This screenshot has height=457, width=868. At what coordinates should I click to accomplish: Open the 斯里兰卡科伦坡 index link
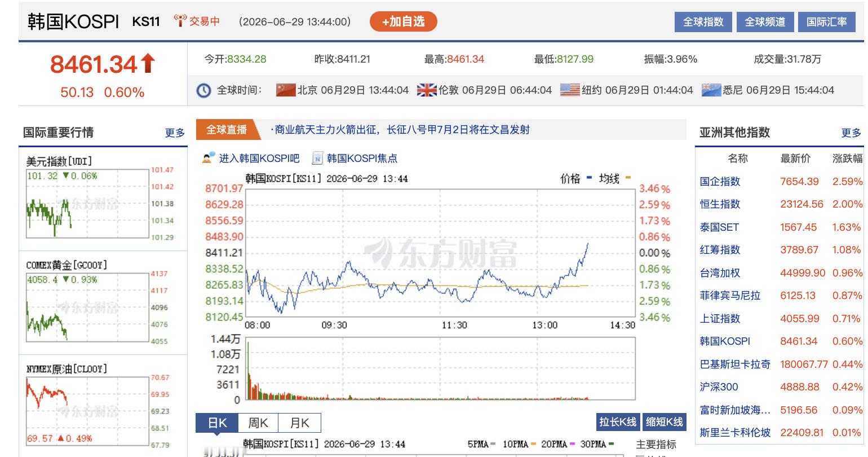(735, 433)
